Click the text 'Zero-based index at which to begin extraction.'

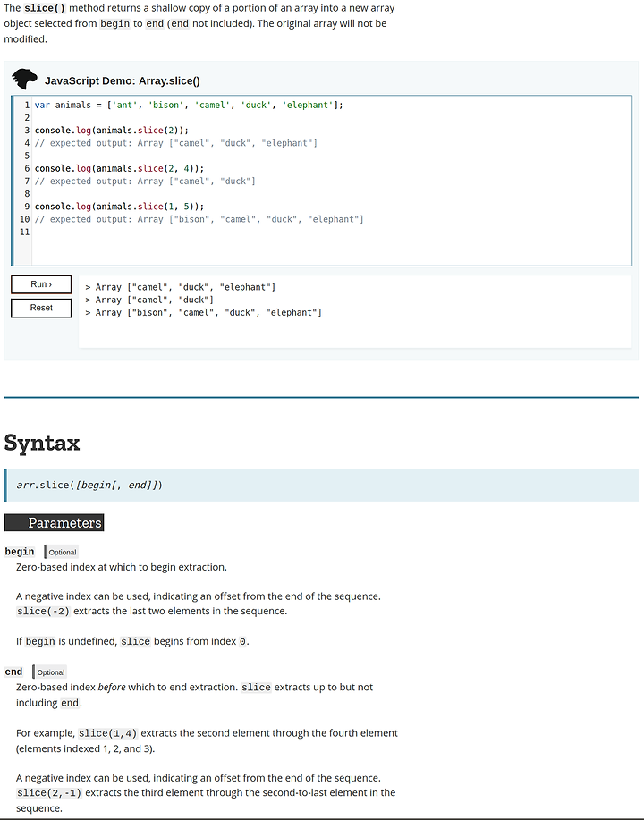point(122,568)
